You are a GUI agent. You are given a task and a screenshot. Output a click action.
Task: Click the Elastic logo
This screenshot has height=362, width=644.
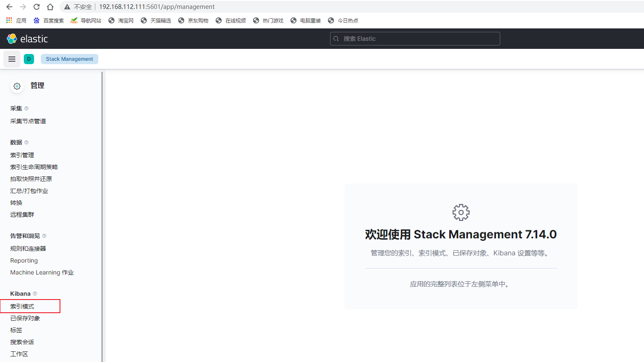coord(27,39)
